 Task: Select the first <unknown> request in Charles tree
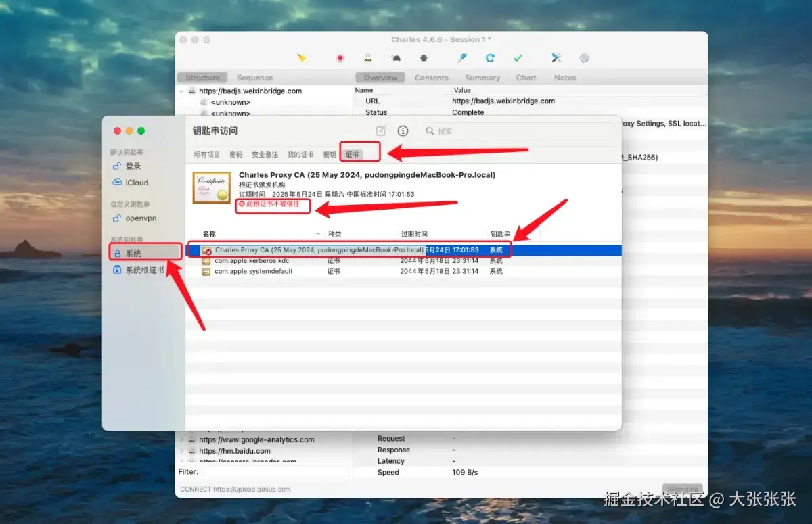(x=230, y=102)
